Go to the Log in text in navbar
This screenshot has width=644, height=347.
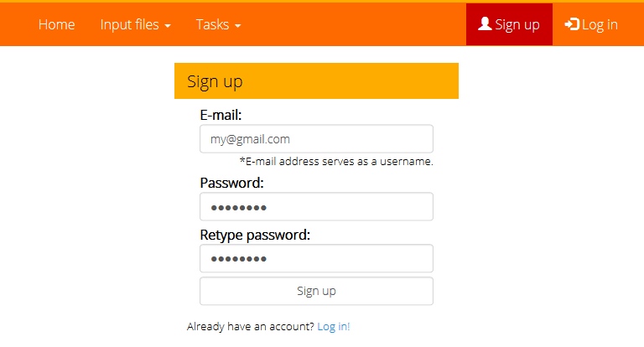(x=600, y=24)
